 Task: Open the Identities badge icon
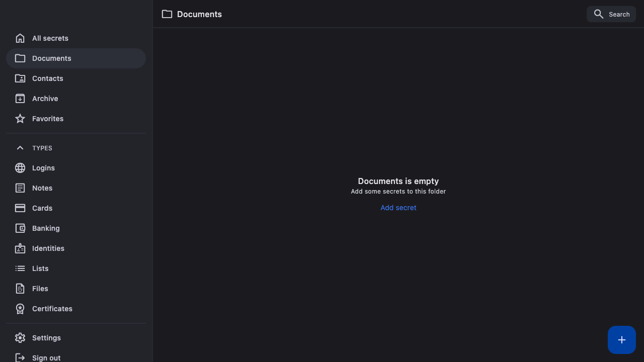(20, 248)
